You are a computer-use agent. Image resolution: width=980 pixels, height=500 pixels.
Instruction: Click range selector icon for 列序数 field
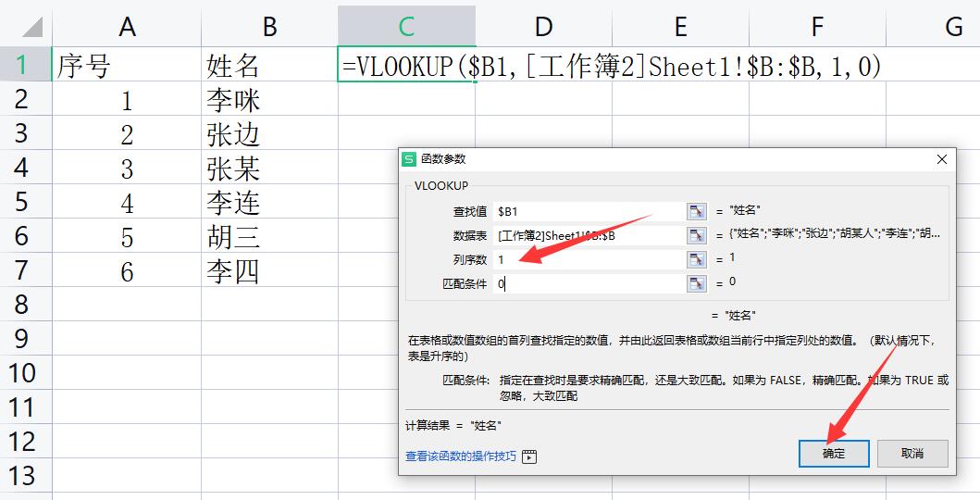[x=696, y=260]
